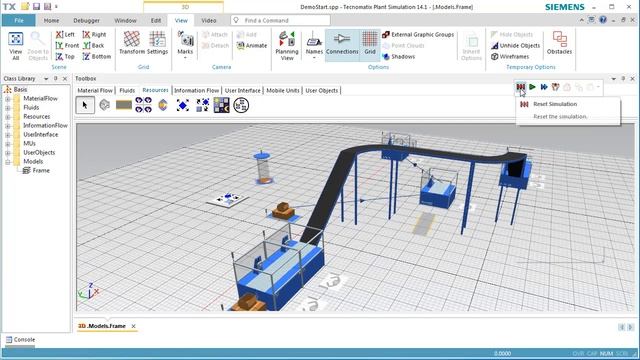Viewport: 640px width, 360px height.
Task: Select the LockoutZone circular icon
Action: point(241,105)
